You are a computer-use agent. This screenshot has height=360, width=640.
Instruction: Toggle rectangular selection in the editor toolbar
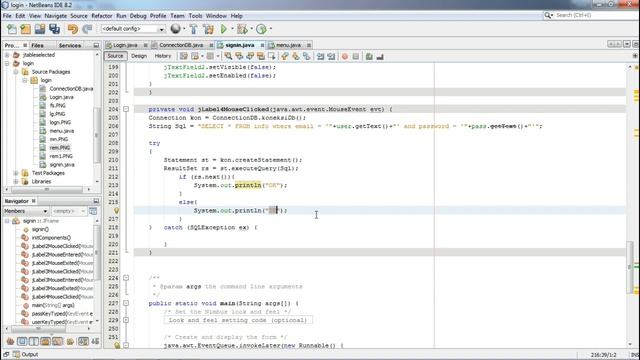(x=271, y=56)
